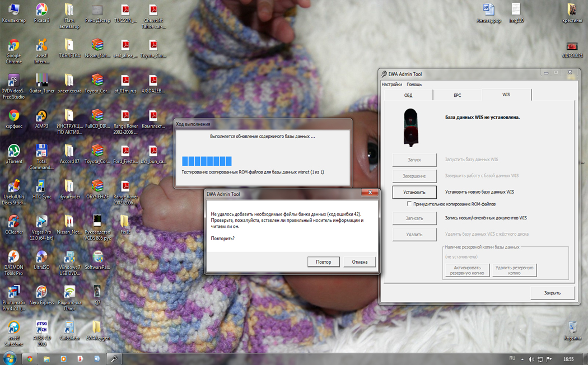Click the RU language indicator in tray
This screenshot has height=365, width=588.
pos(512,358)
